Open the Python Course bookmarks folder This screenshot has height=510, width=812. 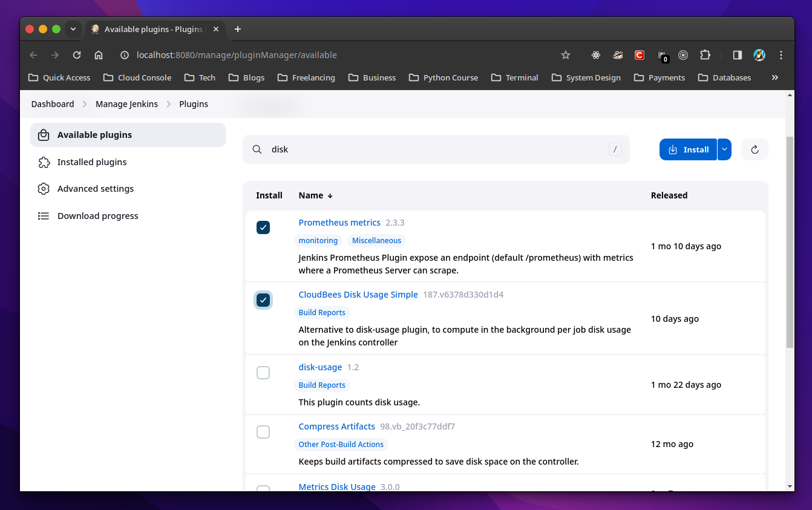(444, 77)
